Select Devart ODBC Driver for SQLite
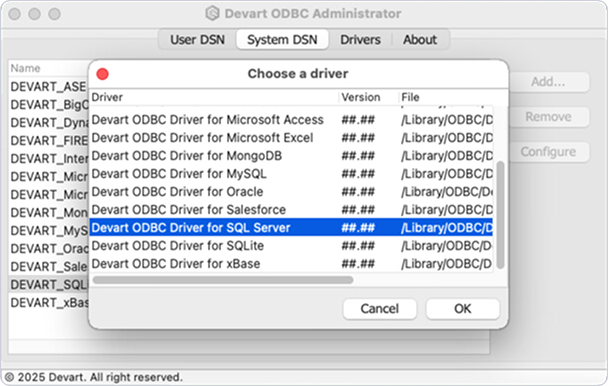 click(291, 246)
